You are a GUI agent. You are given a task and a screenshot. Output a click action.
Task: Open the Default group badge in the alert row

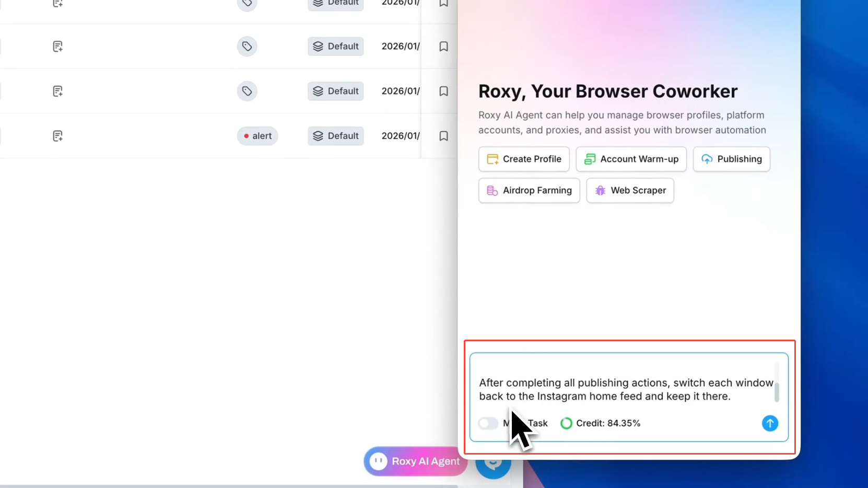(336, 136)
